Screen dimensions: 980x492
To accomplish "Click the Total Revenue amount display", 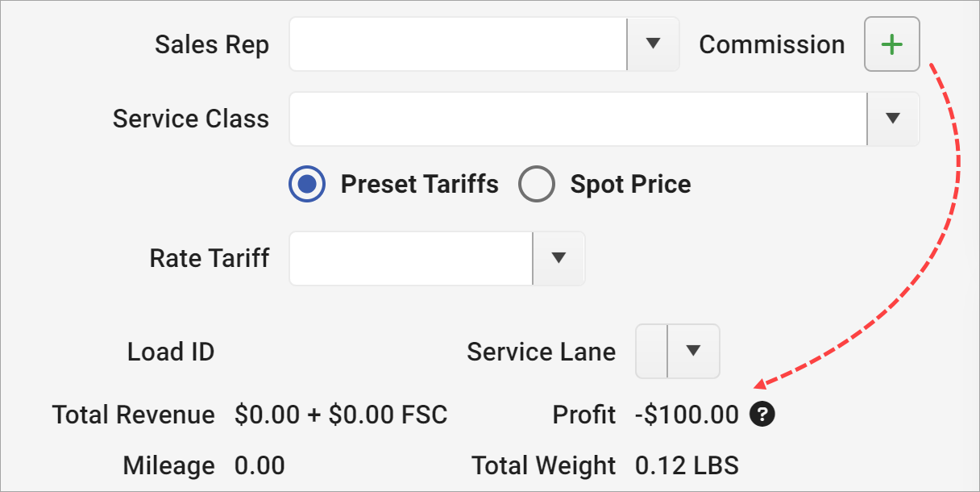I will click(x=342, y=415).
